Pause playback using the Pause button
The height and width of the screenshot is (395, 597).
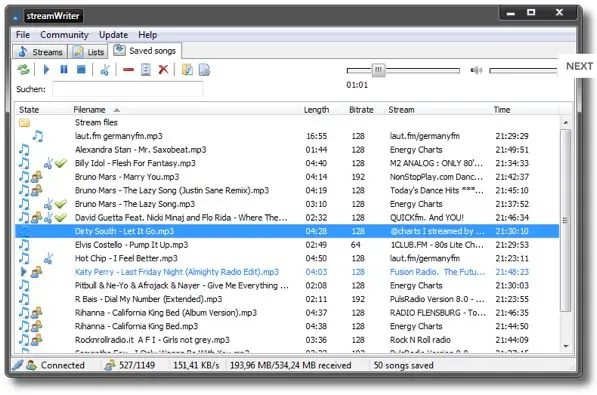click(64, 70)
